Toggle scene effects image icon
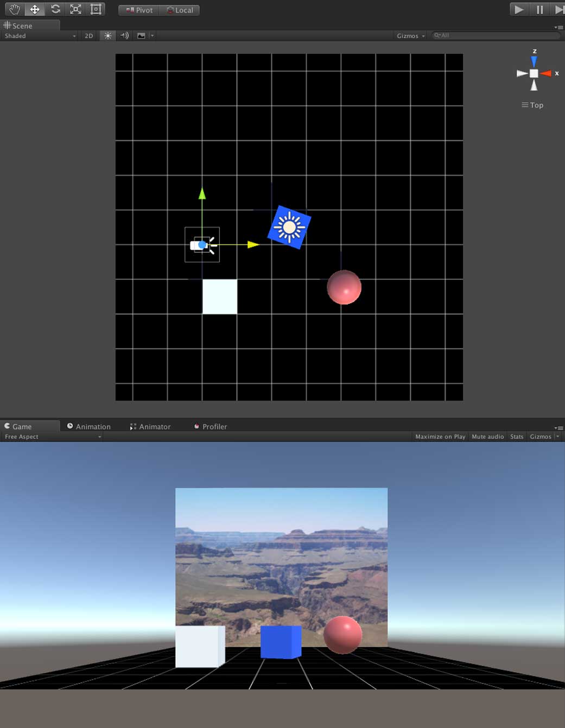Image resolution: width=565 pixels, height=728 pixels. pos(141,36)
